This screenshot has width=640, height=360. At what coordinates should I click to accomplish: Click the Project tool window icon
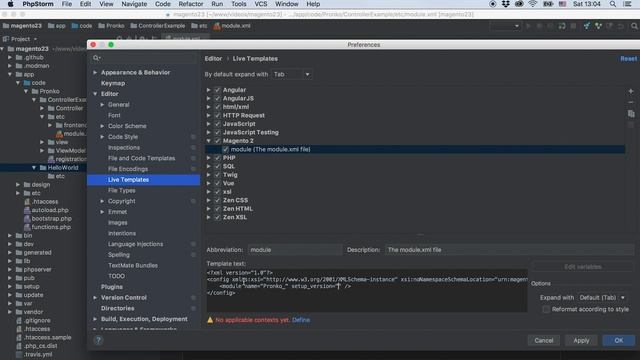point(6,39)
